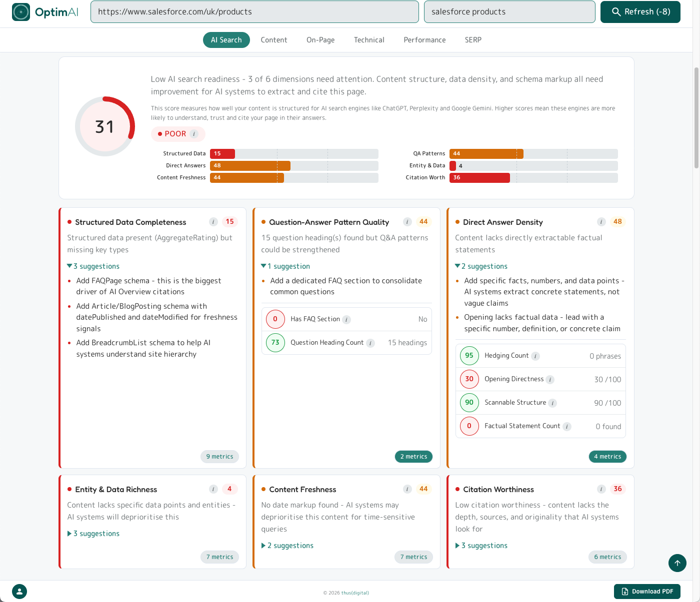Collapse 3 suggestions under Structured Data Completeness
Viewport: 700px width, 602px height.
click(93, 266)
